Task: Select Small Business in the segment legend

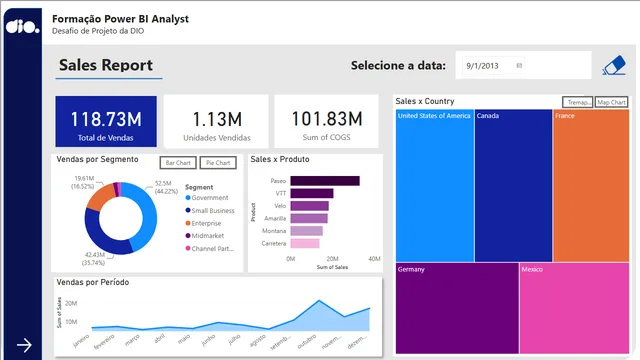Action: 210,211
